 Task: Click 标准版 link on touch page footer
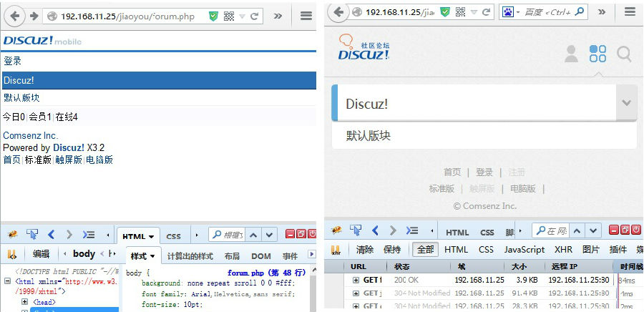click(441, 188)
